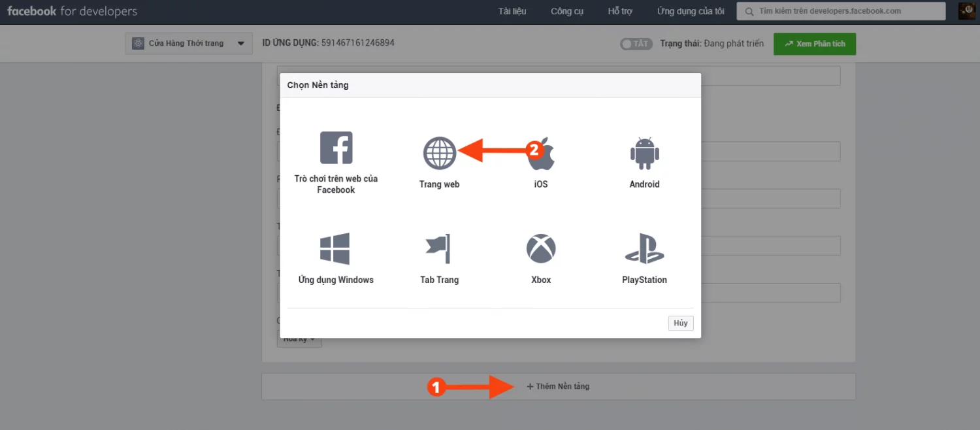Click Thêm Nền tảng add platform
The width and height of the screenshot is (980, 430).
tap(559, 386)
